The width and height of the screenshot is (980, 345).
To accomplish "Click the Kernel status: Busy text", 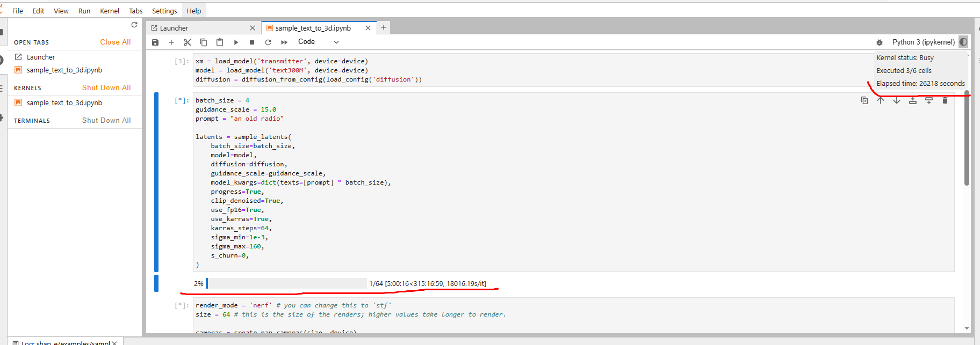I will (905, 58).
